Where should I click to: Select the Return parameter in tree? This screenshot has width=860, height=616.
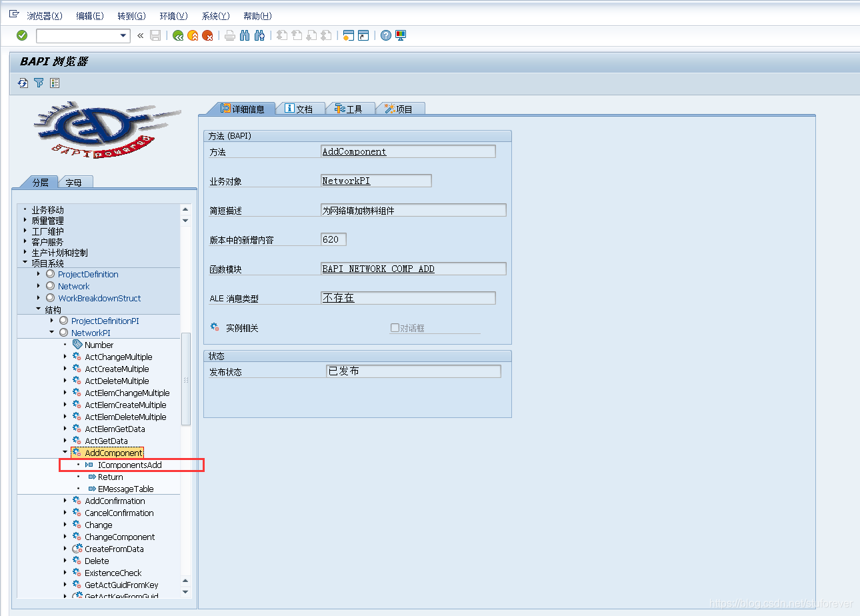111,477
